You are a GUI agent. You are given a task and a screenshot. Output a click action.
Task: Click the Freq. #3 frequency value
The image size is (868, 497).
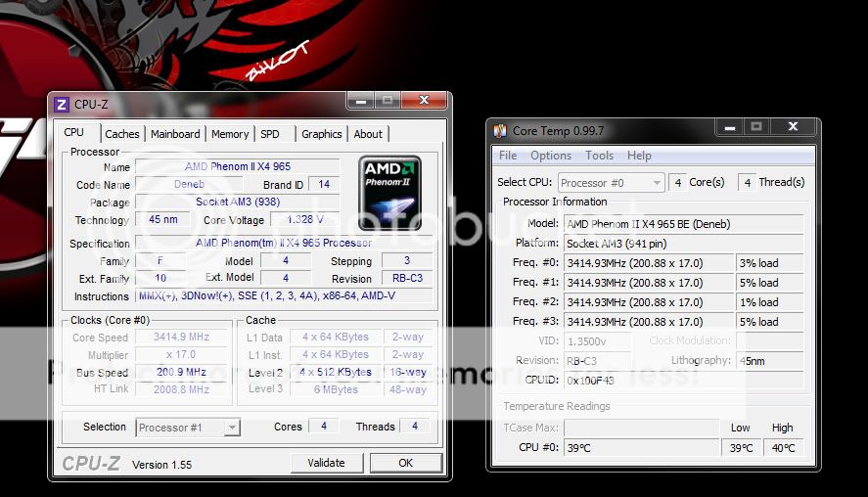(x=649, y=322)
